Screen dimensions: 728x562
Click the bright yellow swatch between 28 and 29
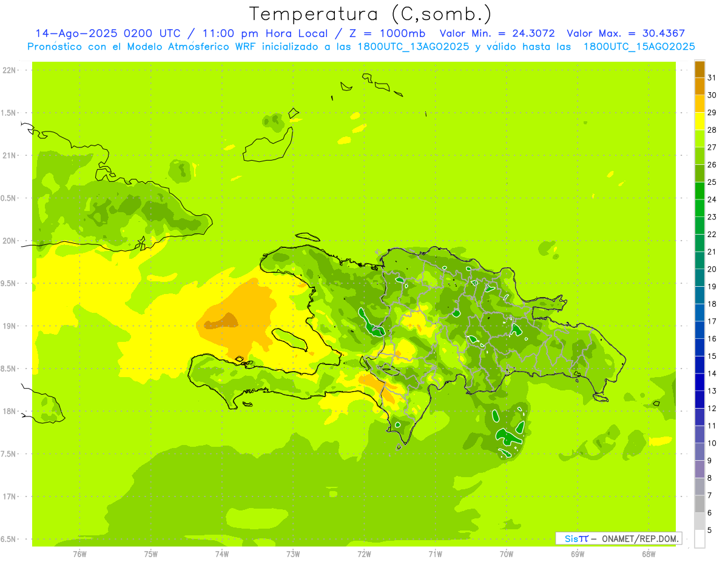coord(699,121)
